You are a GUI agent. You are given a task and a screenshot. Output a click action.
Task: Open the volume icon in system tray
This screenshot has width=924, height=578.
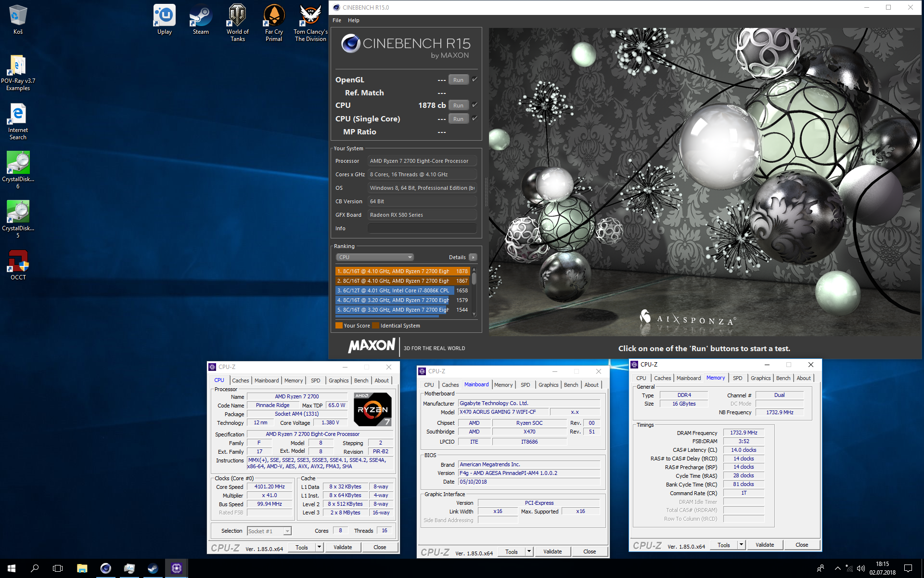[x=861, y=568]
